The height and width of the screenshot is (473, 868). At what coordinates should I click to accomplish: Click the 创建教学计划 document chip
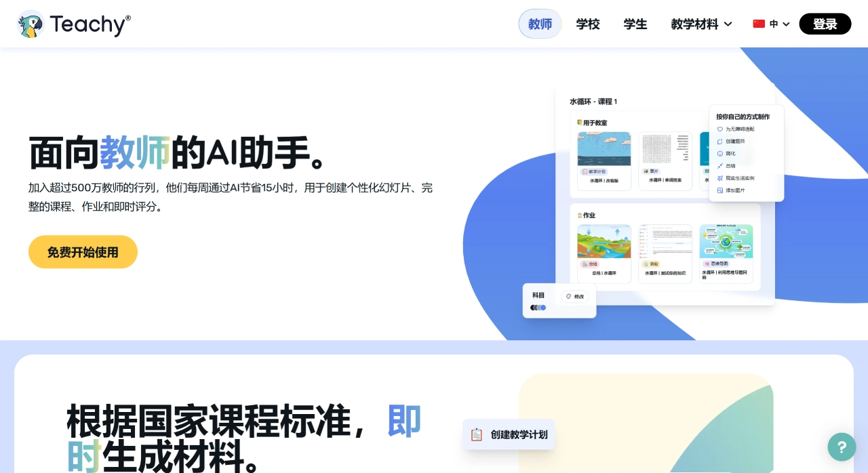click(x=509, y=434)
